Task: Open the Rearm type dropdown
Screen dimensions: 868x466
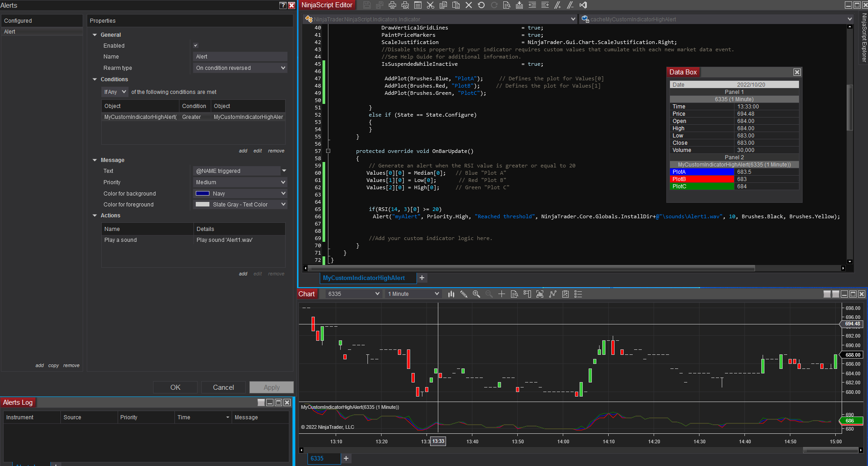Action: coord(240,68)
